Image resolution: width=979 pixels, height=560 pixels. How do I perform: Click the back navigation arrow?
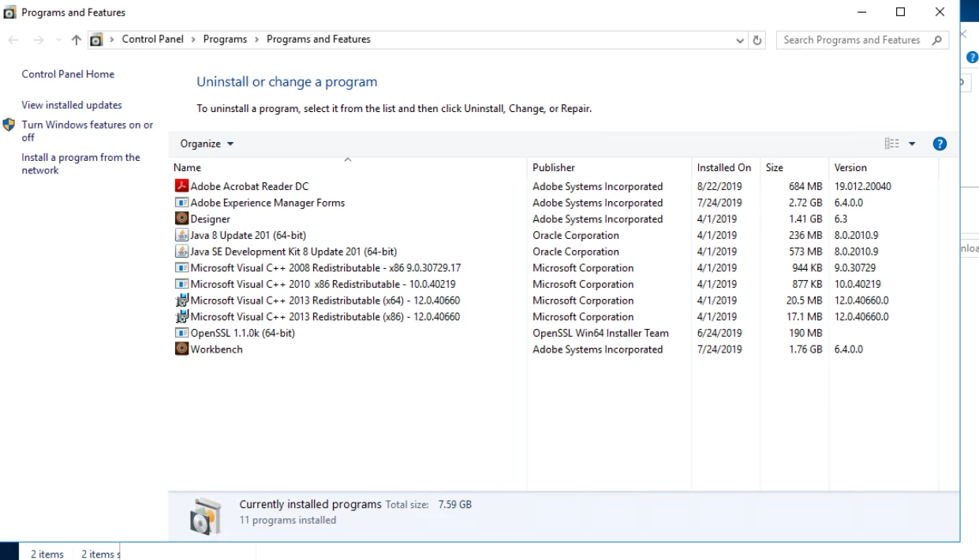tap(14, 40)
